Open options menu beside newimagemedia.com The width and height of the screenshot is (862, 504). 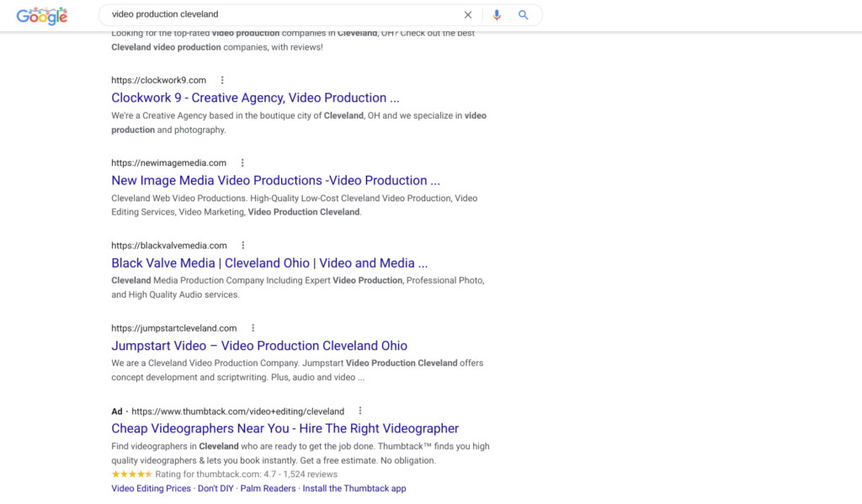click(x=242, y=163)
